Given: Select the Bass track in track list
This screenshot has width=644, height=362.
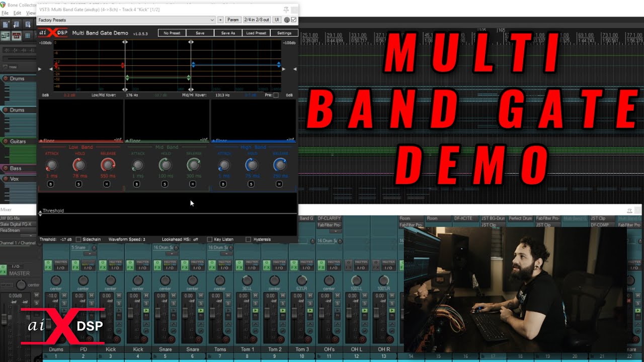Looking at the screenshot, I should [x=16, y=168].
